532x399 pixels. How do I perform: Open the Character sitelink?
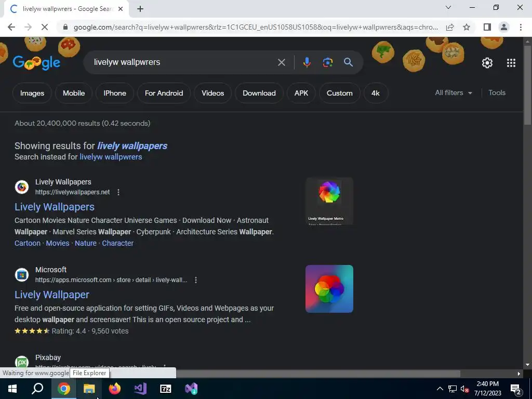pyautogui.click(x=118, y=243)
